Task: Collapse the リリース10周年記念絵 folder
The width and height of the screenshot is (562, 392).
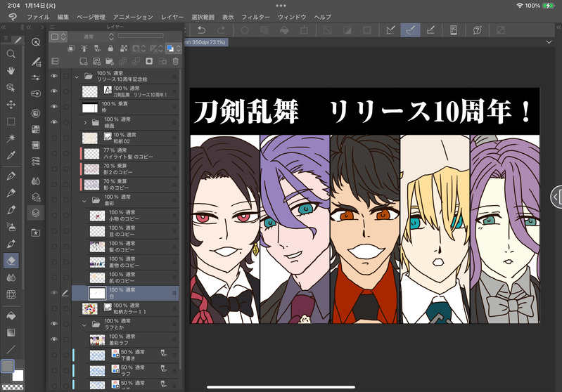Action: 77,77
